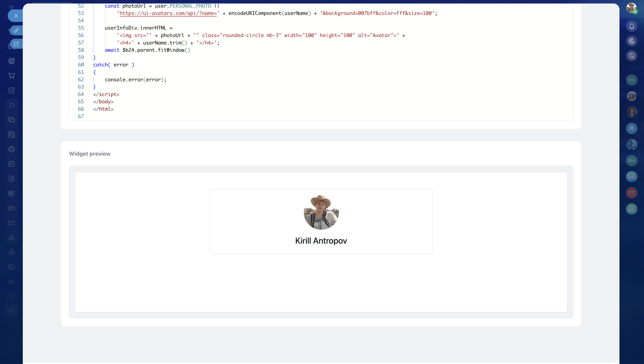This screenshot has height=364, width=644.
Task: Click the copy link button
Action: [x=16, y=30]
